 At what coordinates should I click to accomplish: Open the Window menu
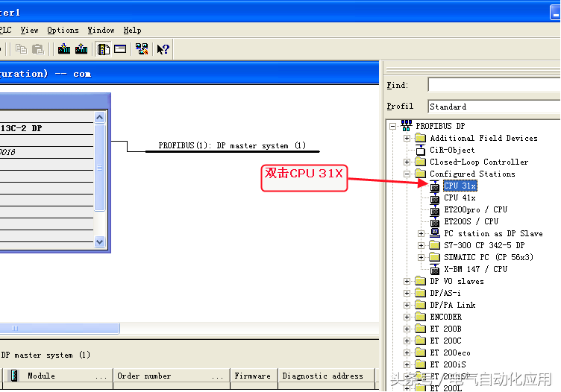point(101,30)
